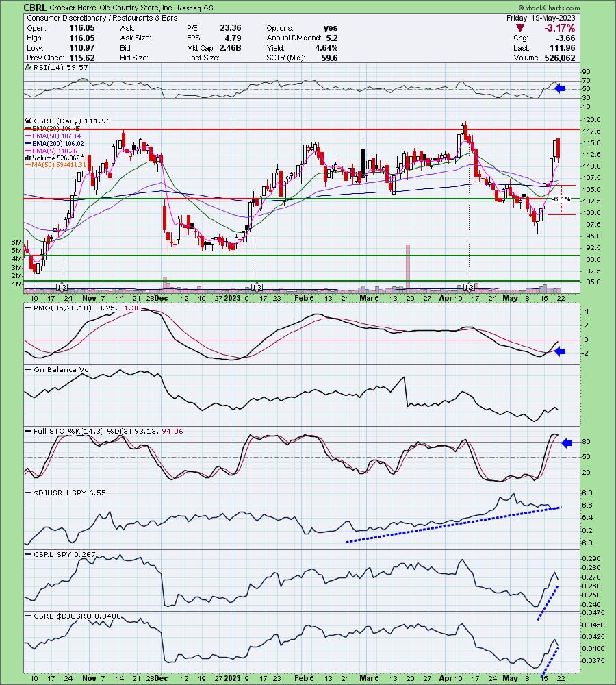616x685 pixels.
Task: Click the CBRL:SPY 0.267 ratio label
Action: pos(61,554)
